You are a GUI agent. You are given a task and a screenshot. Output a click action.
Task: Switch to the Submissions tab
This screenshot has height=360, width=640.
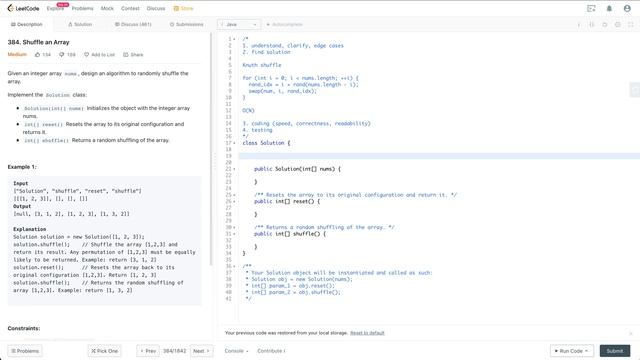click(x=187, y=24)
